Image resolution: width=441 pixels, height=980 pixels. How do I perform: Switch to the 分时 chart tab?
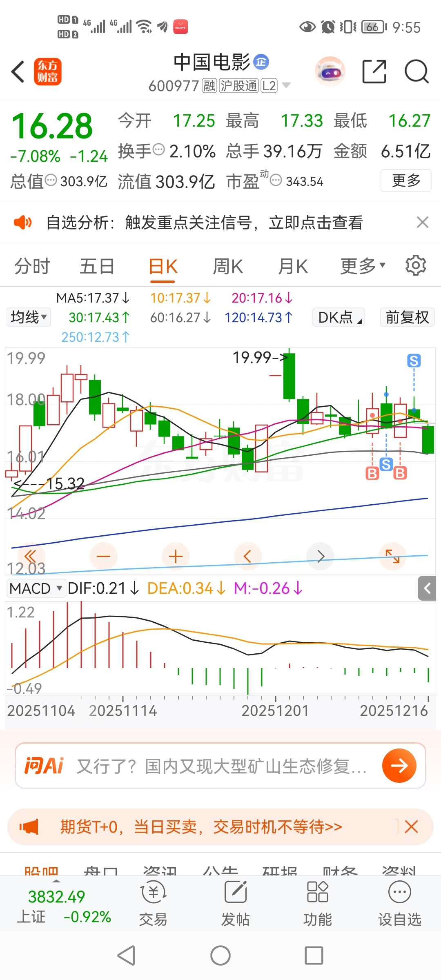click(32, 267)
